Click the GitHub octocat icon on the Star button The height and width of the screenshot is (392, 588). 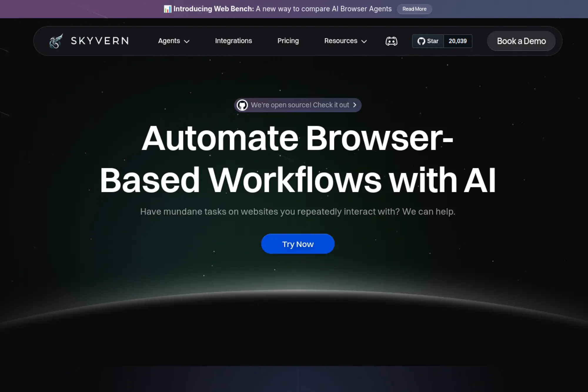point(421,41)
